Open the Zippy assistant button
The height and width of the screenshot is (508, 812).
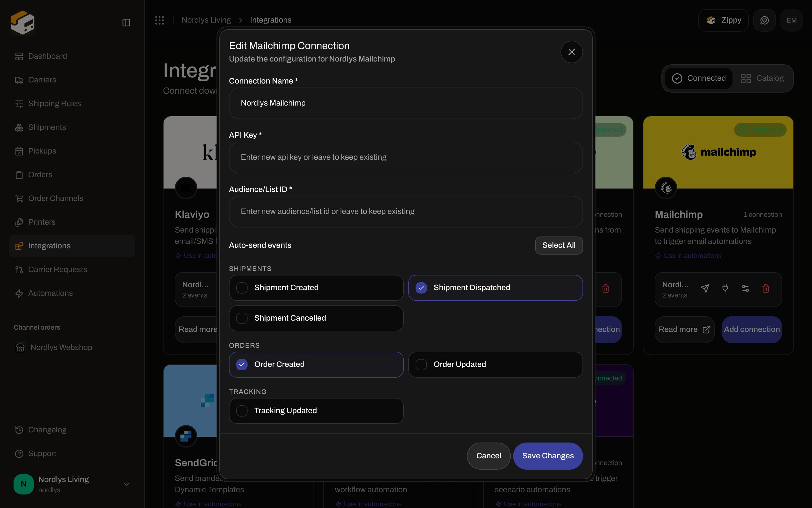click(723, 21)
